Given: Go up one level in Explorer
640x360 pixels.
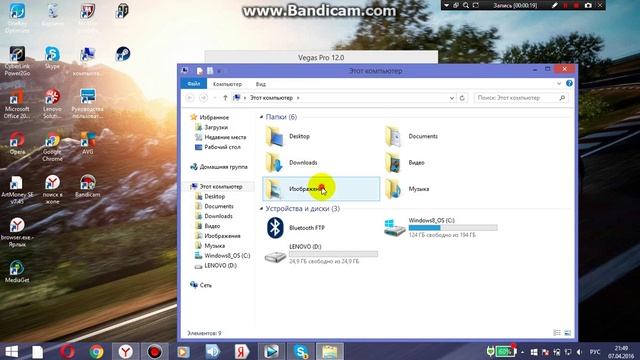Looking at the screenshot, I should [x=225, y=98].
